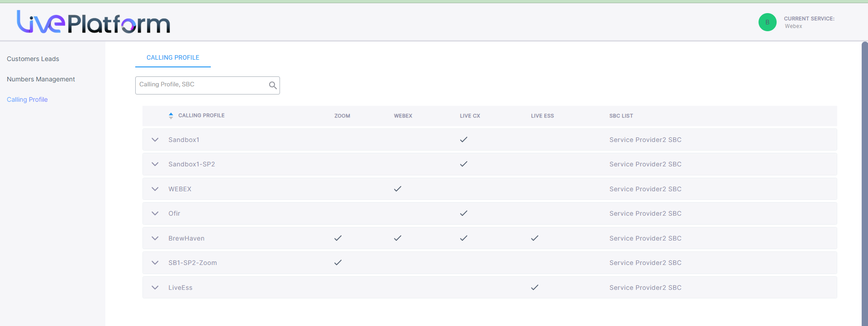
Task: Click the Live CX checkmark for Sandbox1
Action: (464, 140)
